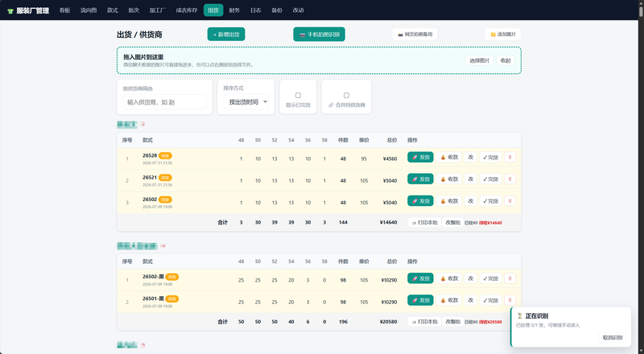Click the 手机拍照识别 camera button
The height and width of the screenshot is (354, 644).
point(319,34)
